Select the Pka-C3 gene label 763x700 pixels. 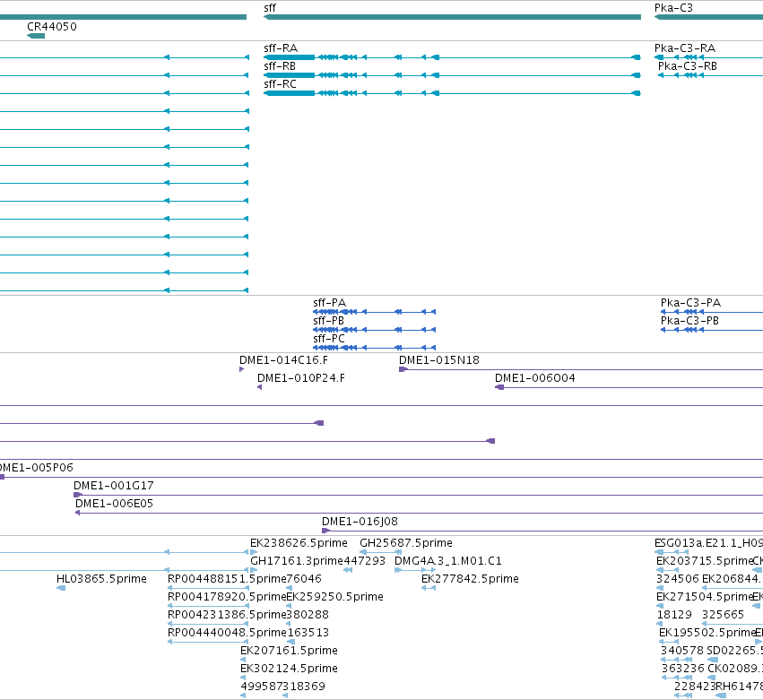(x=673, y=8)
